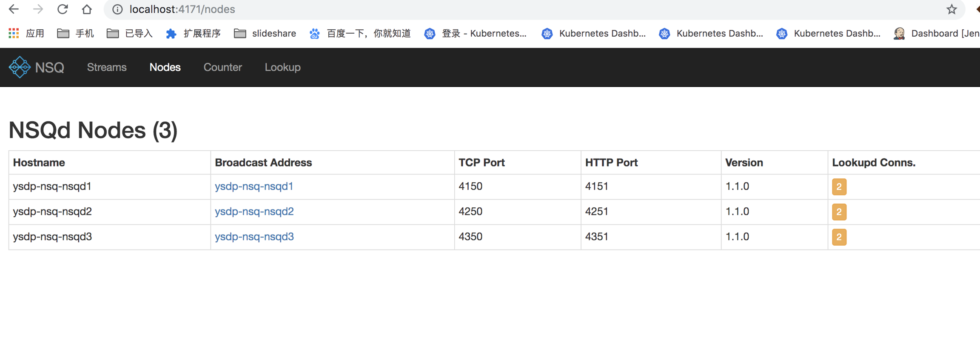Screen dimensions: 980x347
Task: Reload the page with the refresh icon
Action: tap(63, 9)
